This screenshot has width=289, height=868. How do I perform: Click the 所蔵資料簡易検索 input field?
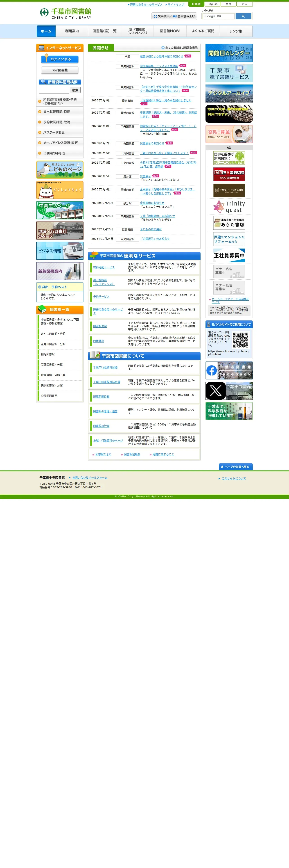[54, 90]
